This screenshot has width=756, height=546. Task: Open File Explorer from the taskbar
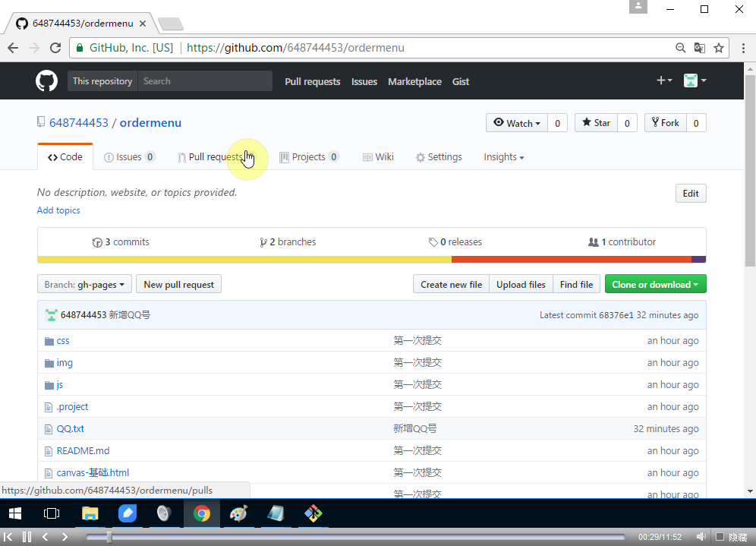(90, 513)
